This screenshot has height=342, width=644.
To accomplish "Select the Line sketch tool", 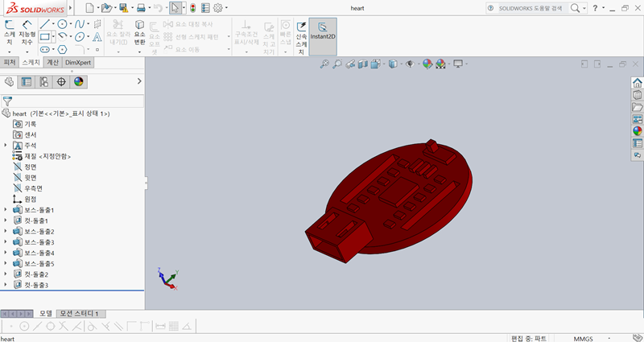I will click(x=44, y=24).
